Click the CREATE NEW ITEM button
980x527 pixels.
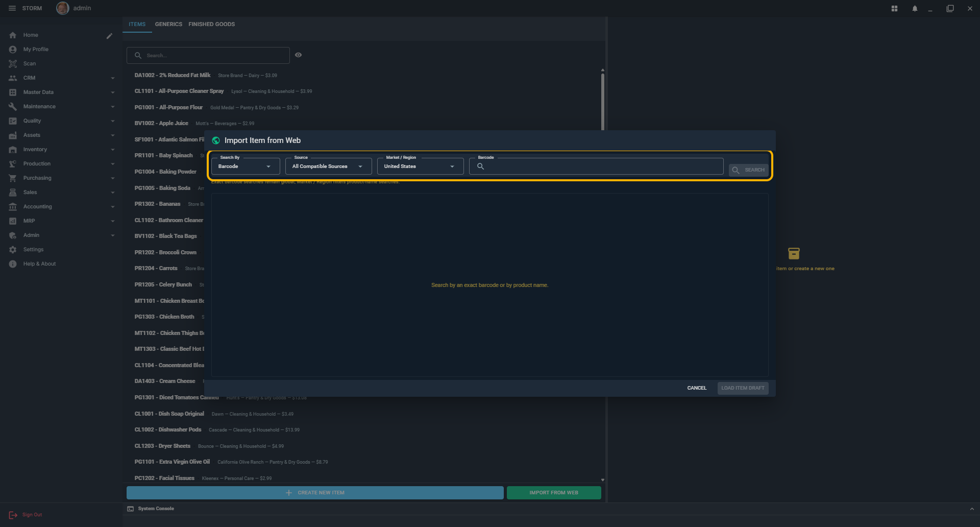tap(315, 493)
